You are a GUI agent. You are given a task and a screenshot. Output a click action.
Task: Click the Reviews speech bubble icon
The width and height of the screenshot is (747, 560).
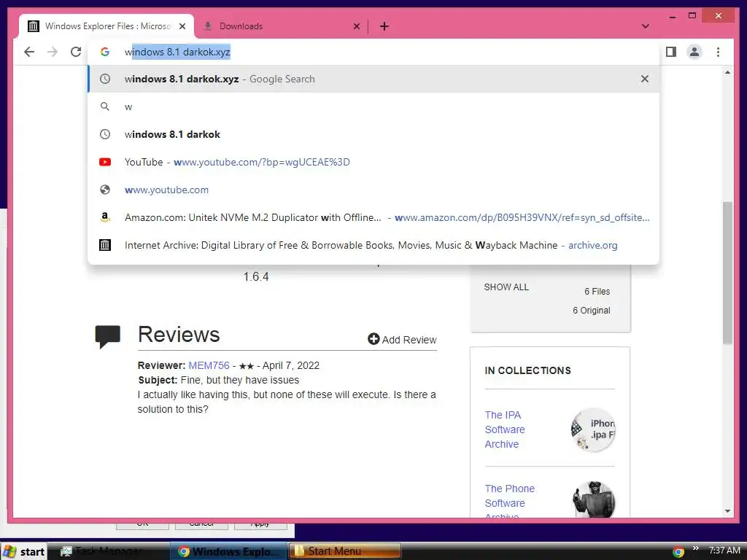tap(108, 337)
